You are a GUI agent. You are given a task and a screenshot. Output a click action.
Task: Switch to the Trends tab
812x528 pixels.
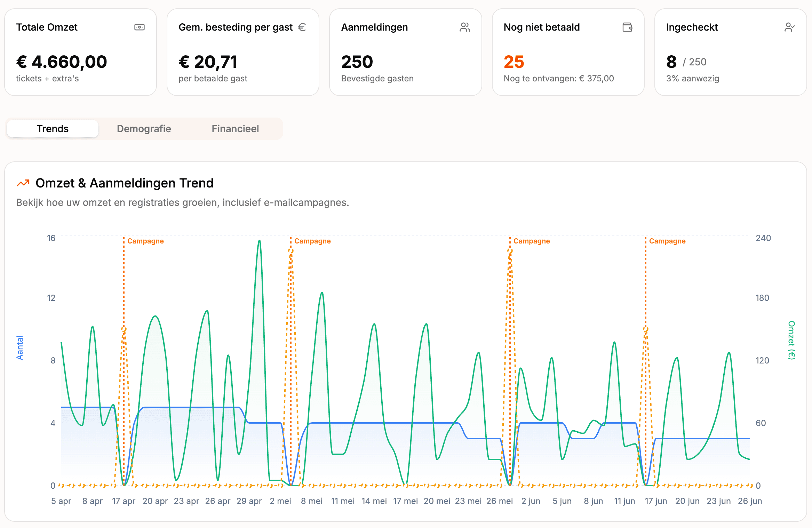click(53, 129)
